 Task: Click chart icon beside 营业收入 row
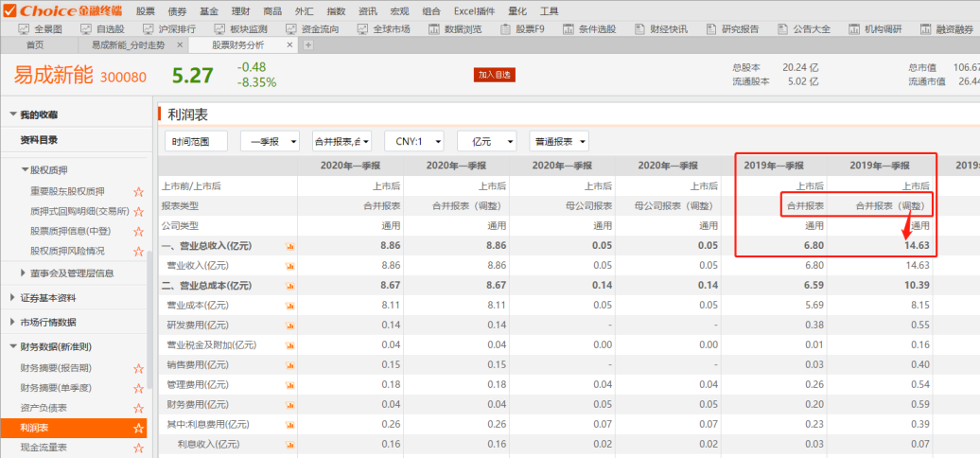[x=289, y=266]
